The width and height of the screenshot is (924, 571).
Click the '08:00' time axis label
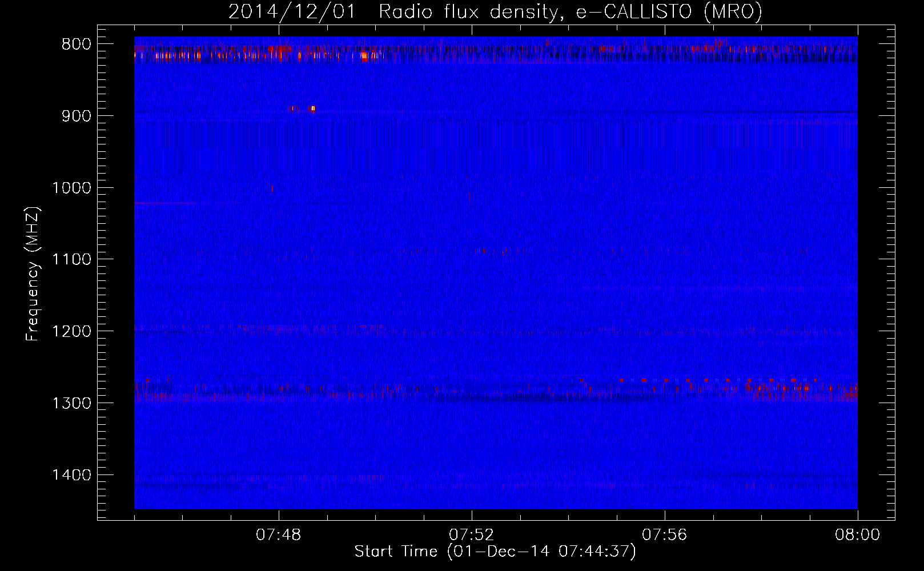(x=857, y=535)
